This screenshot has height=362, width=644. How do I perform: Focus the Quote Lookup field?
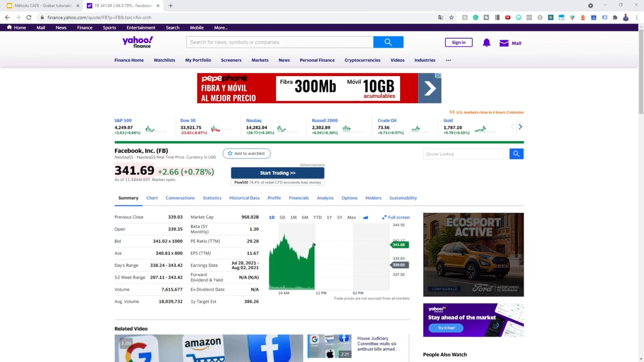point(466,154)
